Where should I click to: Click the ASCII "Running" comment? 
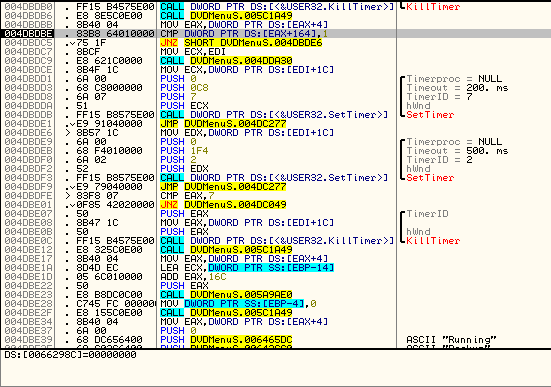click(451, 340)
